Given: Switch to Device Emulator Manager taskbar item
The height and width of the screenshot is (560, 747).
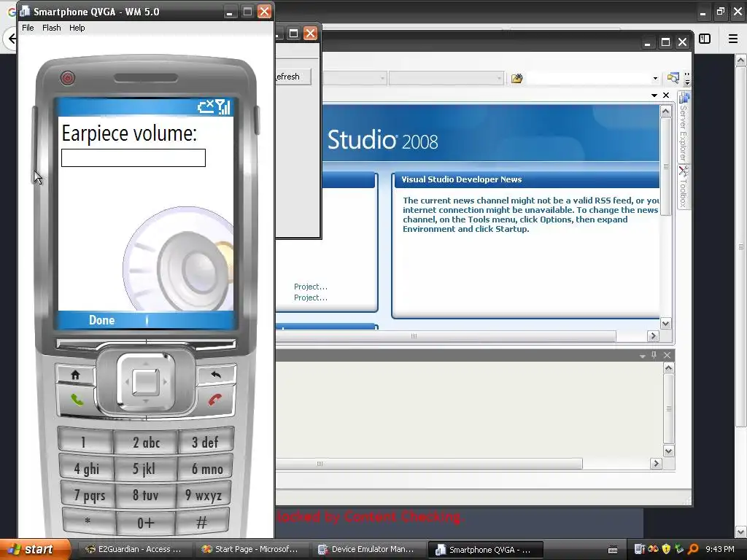Looking at the screenshot, I should [x=366, y=549].
